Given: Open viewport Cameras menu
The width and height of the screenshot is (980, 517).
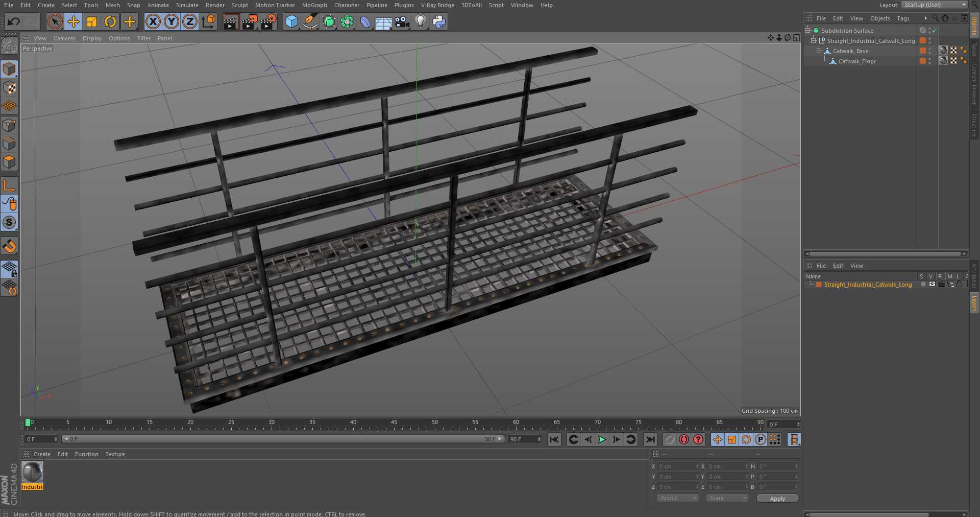Looking at the screenshot, I should tap(64, 38).
